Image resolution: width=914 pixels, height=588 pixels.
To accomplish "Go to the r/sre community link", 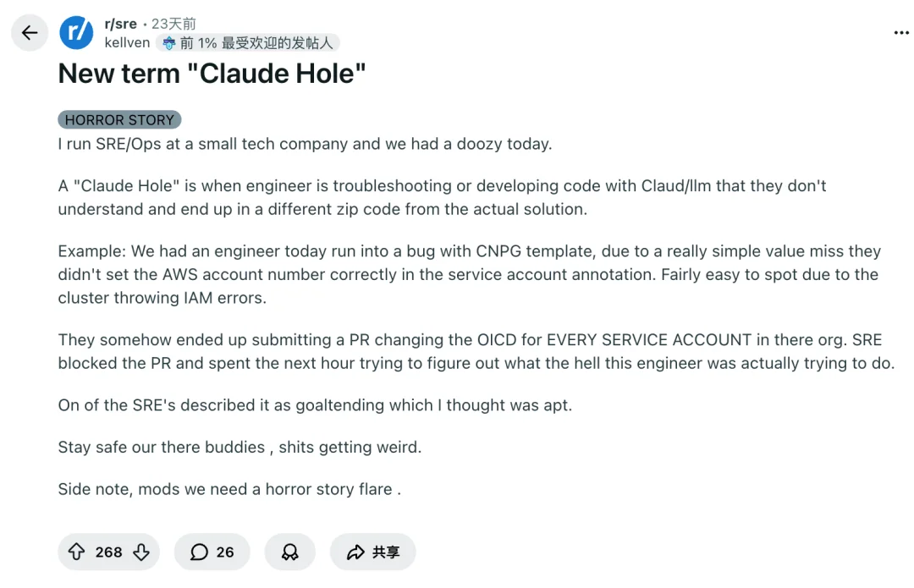I will [x=120, y=24].
